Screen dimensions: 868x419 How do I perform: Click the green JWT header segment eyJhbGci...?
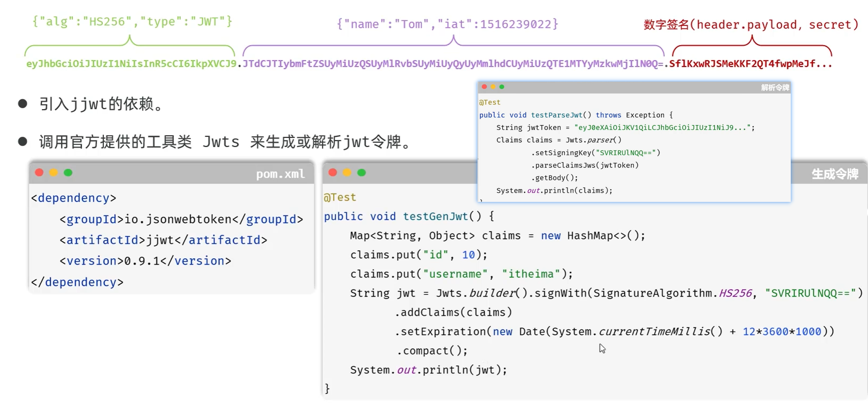point(131,64)
